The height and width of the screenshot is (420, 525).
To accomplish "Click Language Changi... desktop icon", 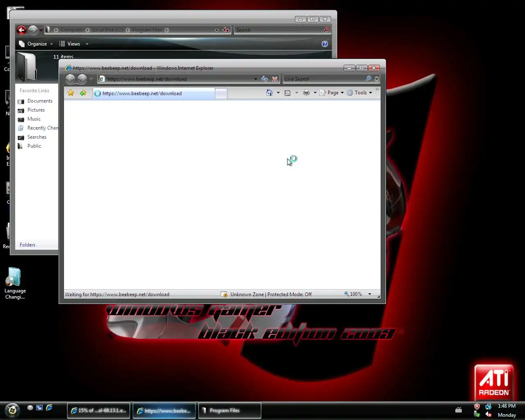I will tap(15, 283).
